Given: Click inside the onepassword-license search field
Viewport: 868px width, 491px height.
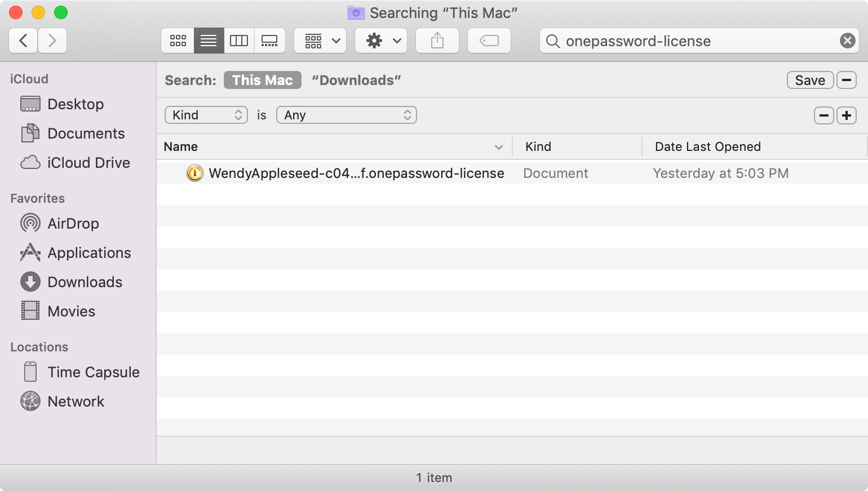Looking at the screenshot, I should point(699,41).
